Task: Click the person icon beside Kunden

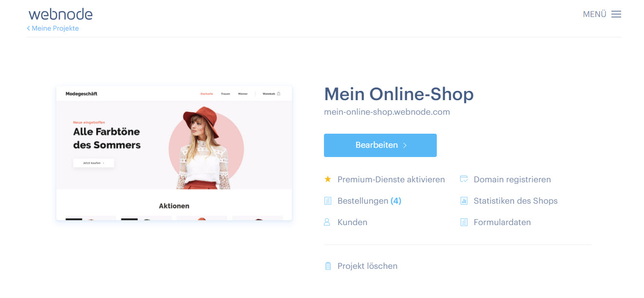Action: tap(327, 222)
